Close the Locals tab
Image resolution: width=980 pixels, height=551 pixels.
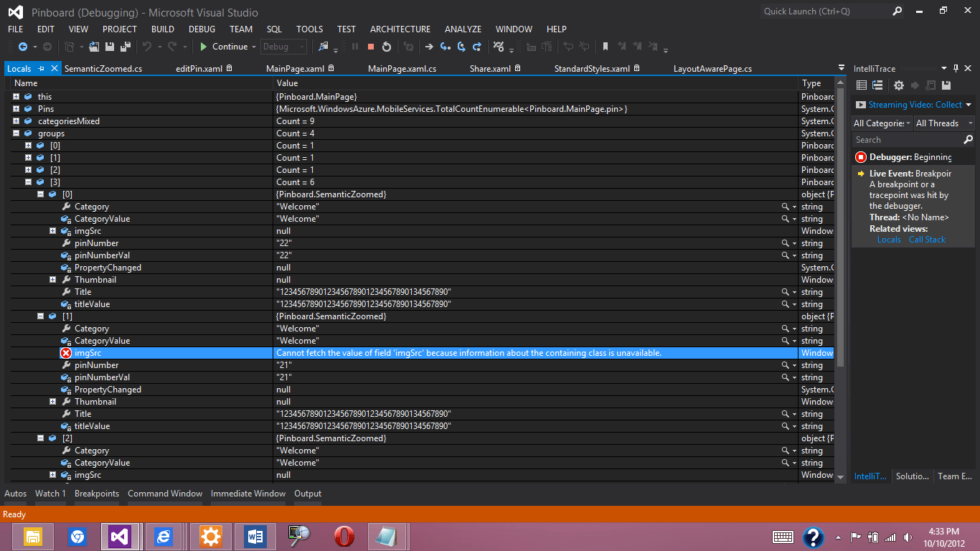55,69
